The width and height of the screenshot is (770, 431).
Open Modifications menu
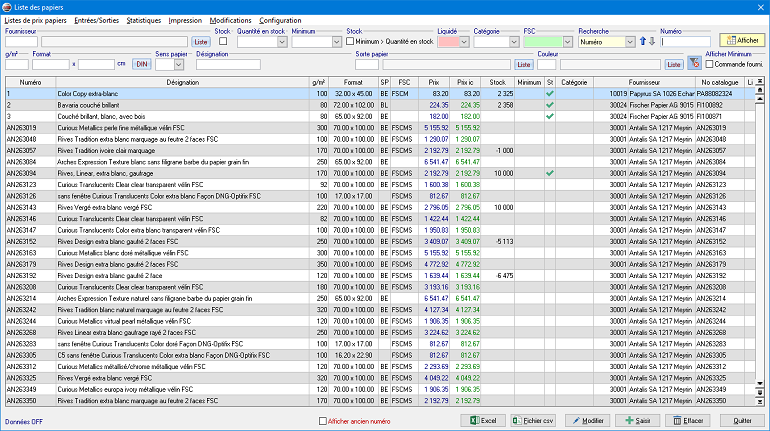(230, 21)
